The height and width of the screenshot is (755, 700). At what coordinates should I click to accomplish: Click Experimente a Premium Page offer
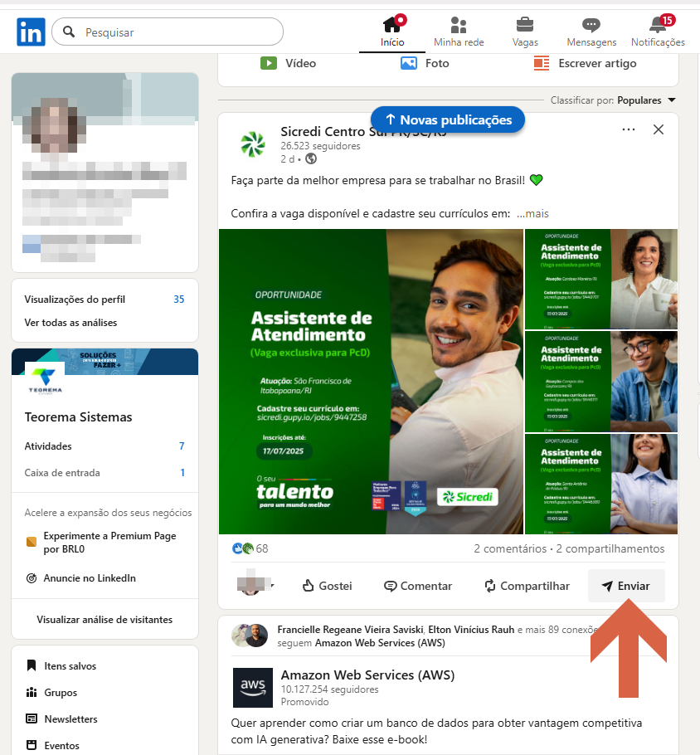pyautogui.click(x=101, y=542)
